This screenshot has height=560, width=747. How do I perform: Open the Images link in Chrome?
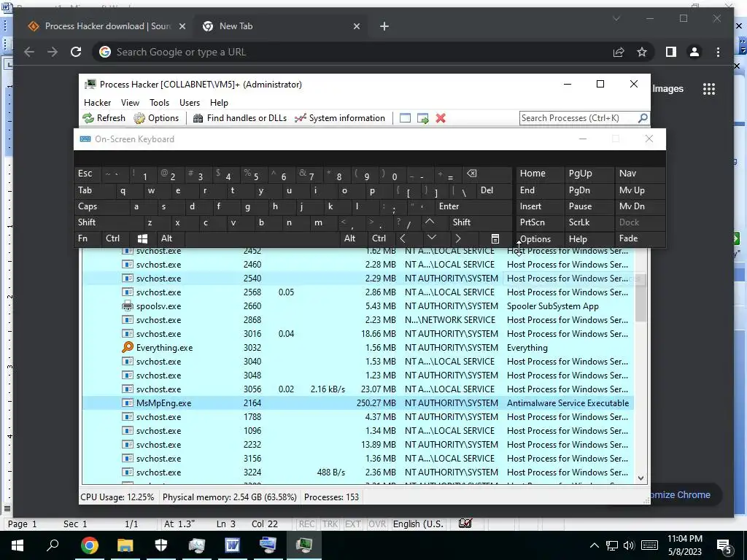point(668,88)
